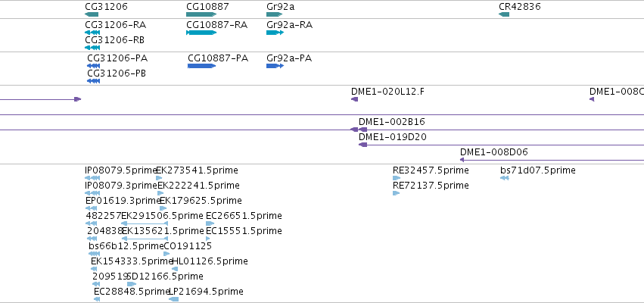Select the CG10887-PA protein bar
644x303 pixels.
(x=201, y=66)
